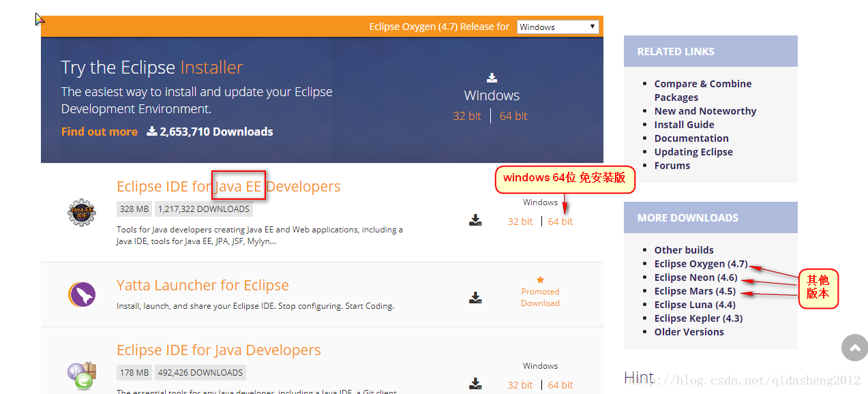This screenshot has height=394, width=868.
Task: Select 64 bit for Java EE Developers
Action: point(560,222)
